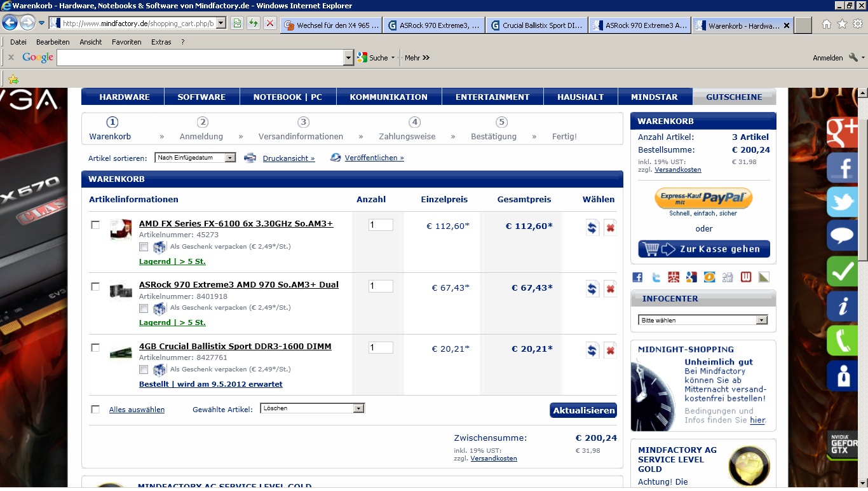Open the AMD FX Series FX-6100 product link
Image resolution: width=868 pixels, height=491 pixels.
(x=236, y=224)
